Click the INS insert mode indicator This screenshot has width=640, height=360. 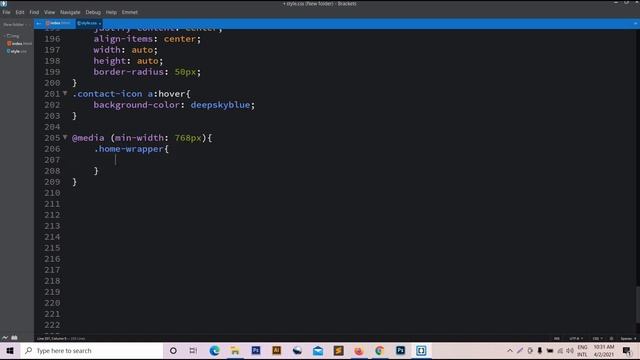coord(557,338)
